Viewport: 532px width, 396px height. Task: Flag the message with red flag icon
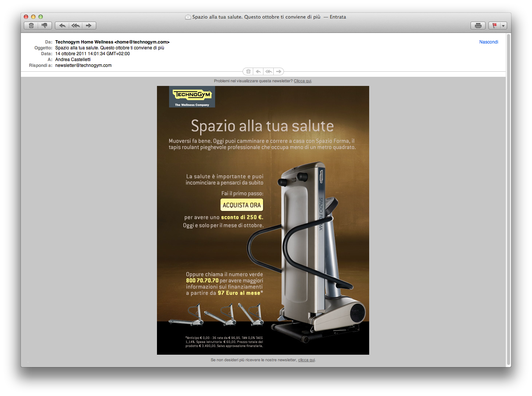point(495,26)
